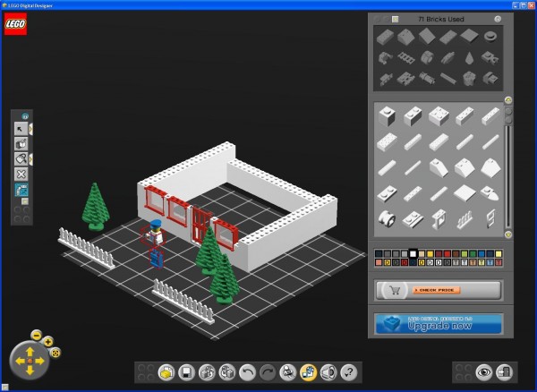The height and width of the screenshot is (392, 537).
Task: Click the Upgrade now banner
Action: click(439, 323)
